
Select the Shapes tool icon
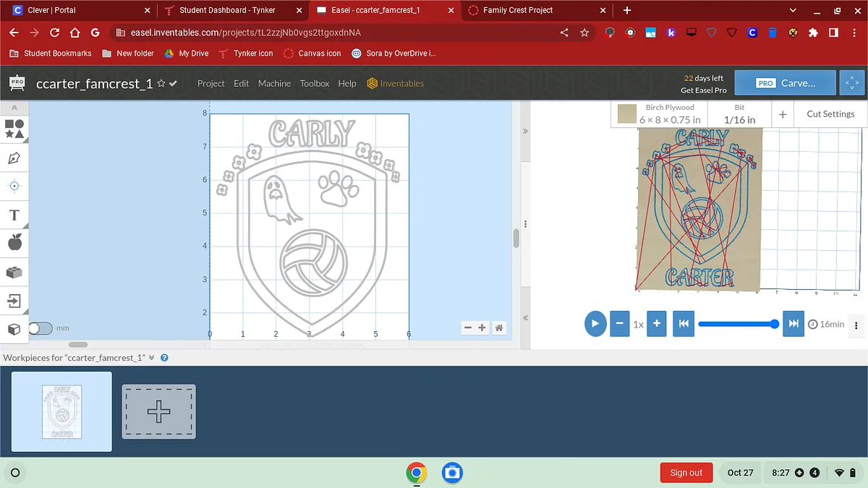coord(14,129)
